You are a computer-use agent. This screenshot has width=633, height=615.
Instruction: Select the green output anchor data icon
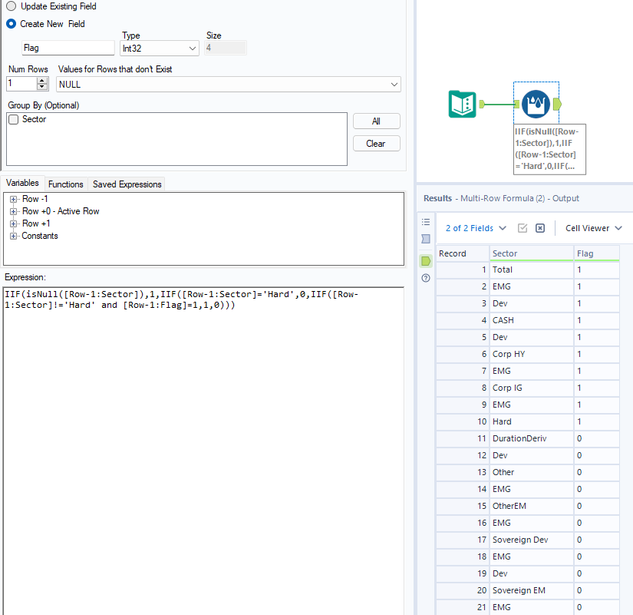[426, 261]
